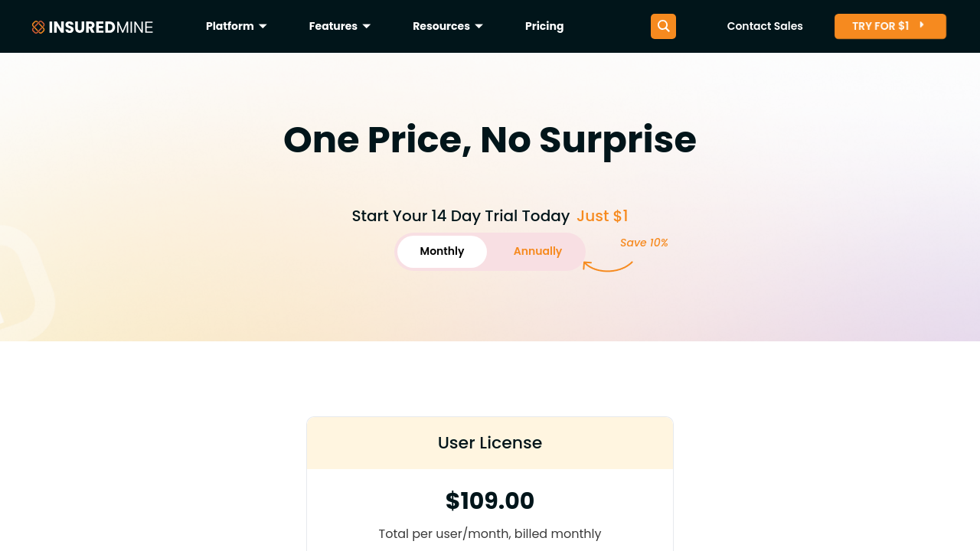Expand the Features dropdown caret

click(x=367, y=26)
